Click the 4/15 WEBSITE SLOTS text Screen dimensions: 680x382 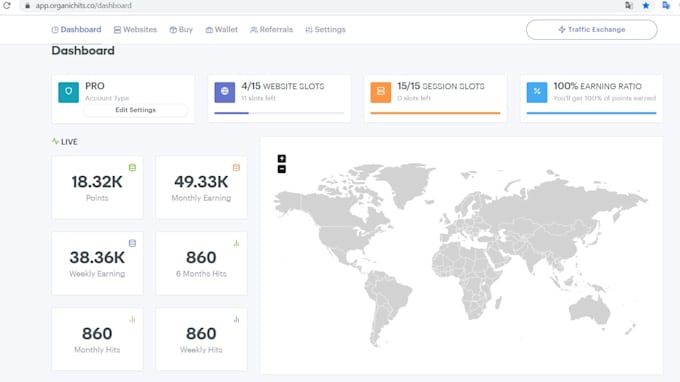coord(283,86)
